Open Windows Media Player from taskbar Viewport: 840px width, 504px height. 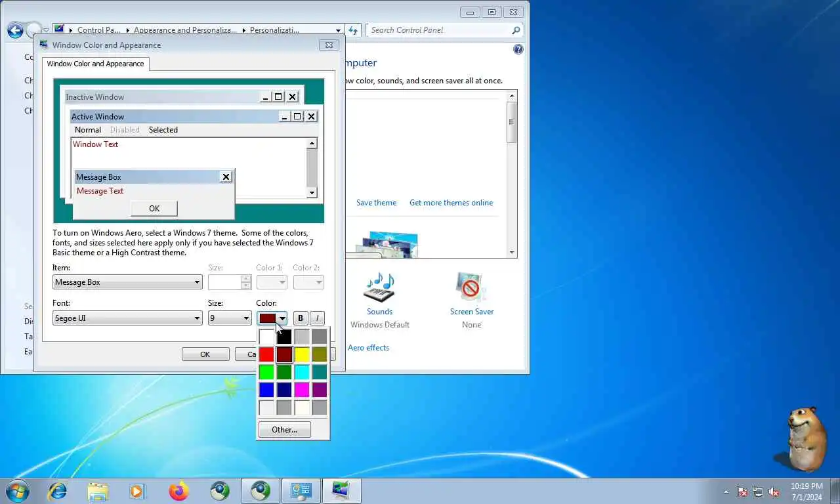point(138,491)
